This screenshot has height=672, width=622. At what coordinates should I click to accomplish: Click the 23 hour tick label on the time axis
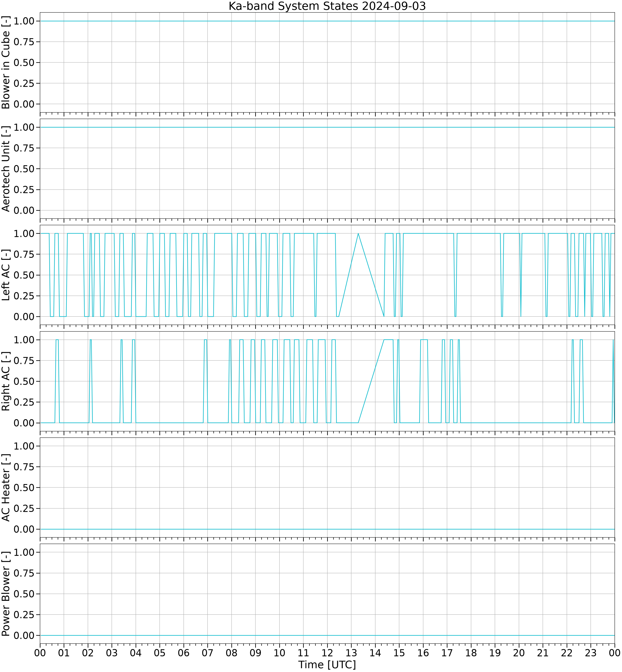click(x=591, y=653)
